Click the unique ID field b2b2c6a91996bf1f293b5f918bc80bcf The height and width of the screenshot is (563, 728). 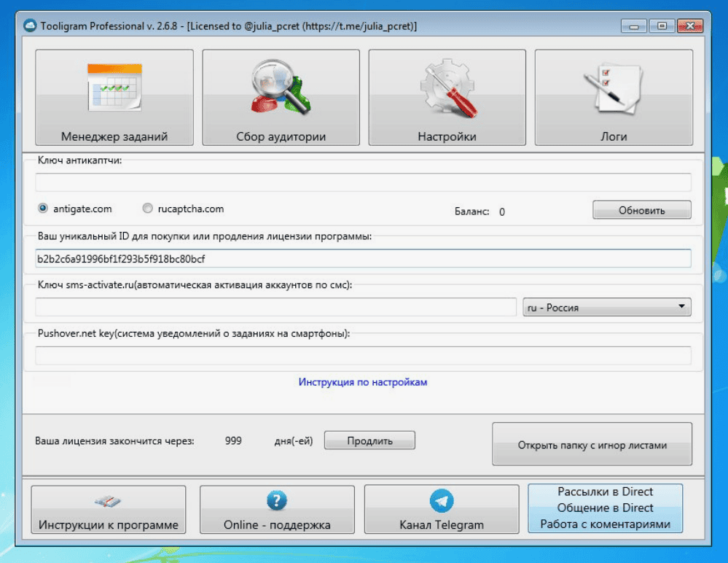[x=363, y=258]
